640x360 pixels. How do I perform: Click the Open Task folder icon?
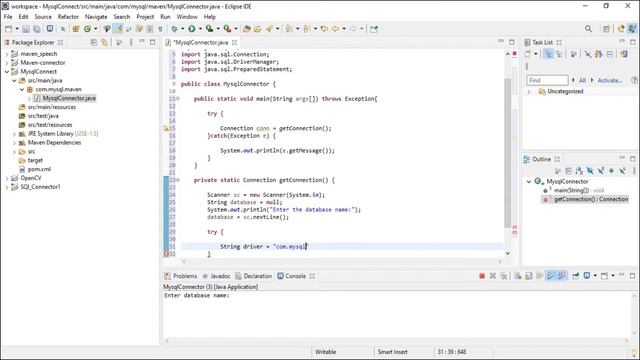257,29
